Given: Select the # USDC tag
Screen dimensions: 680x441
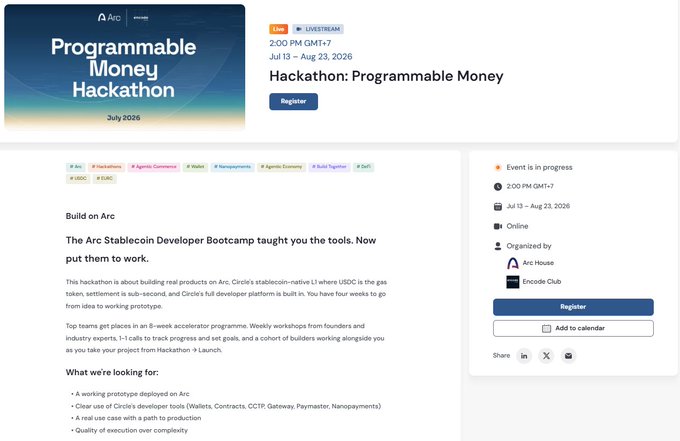Looking at the screenshot, I should [x=78, y=179].
